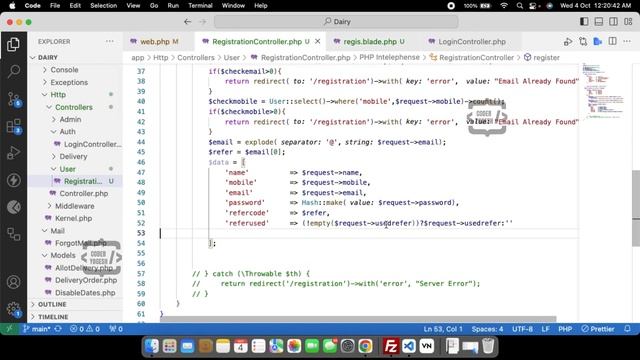Open the Selection menu

click(x=103, y=6)
